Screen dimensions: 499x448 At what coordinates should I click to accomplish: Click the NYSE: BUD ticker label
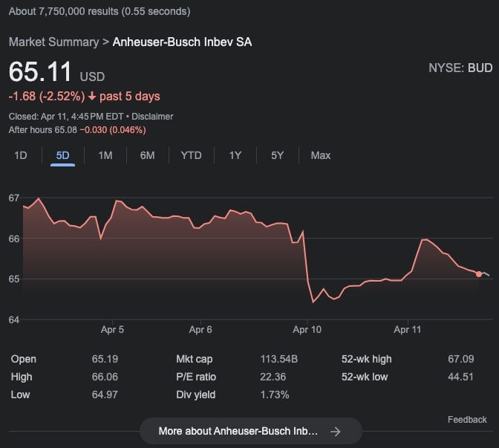(x=460, y=68)
